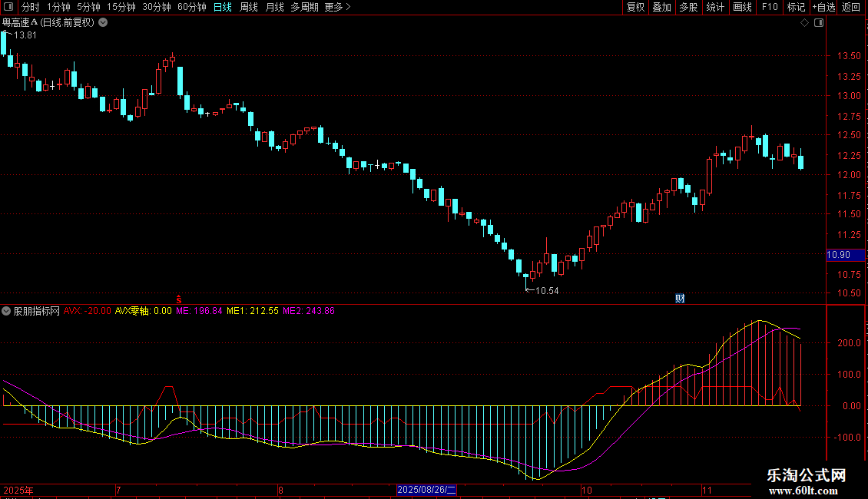Image resolution: width=868 pixels, height=499 pixels.
Task: Click the 统计 statistics button
Action: (x=715, y=7)
